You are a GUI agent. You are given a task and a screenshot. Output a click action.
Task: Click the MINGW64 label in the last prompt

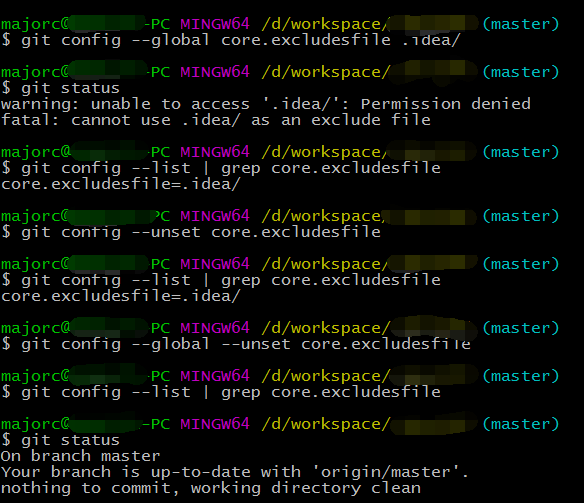pos(215,424)
